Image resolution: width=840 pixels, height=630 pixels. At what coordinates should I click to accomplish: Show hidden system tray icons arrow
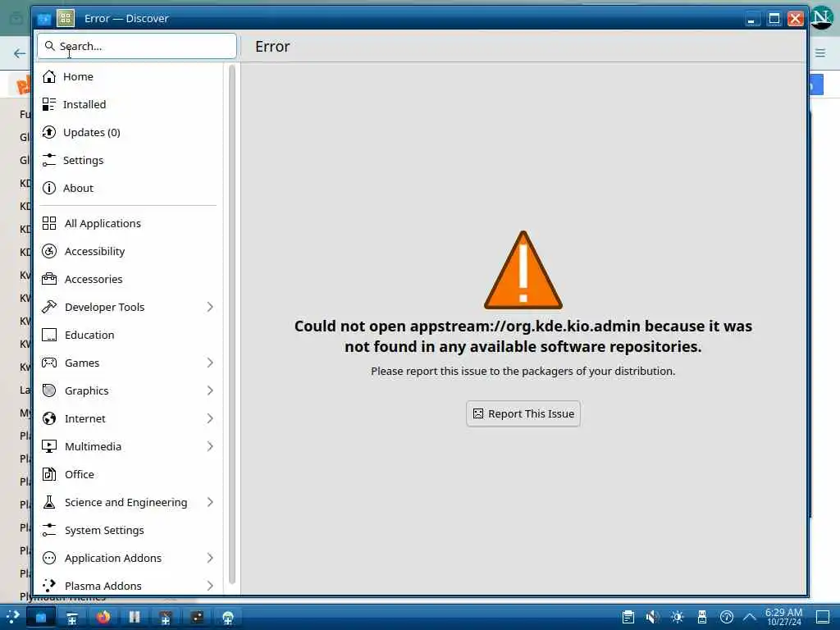(x=750, y=617)
